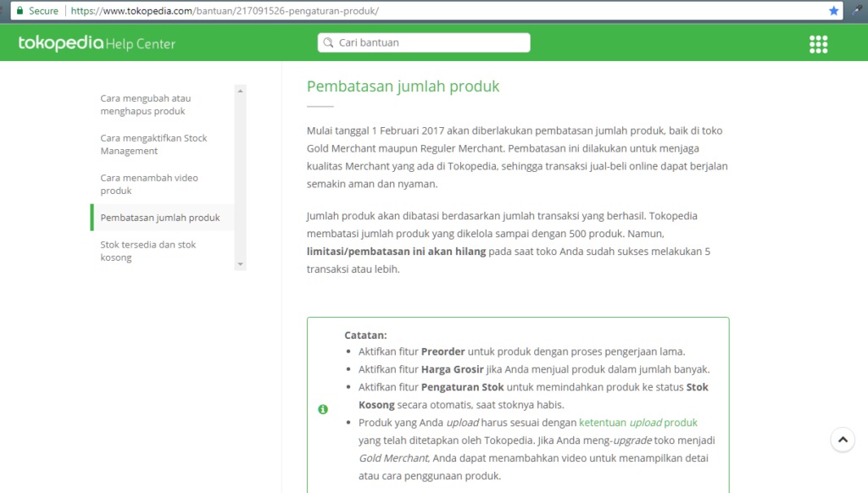Click the sidebar scroll down arrow
Screen dimensions: 868x493
240,264
